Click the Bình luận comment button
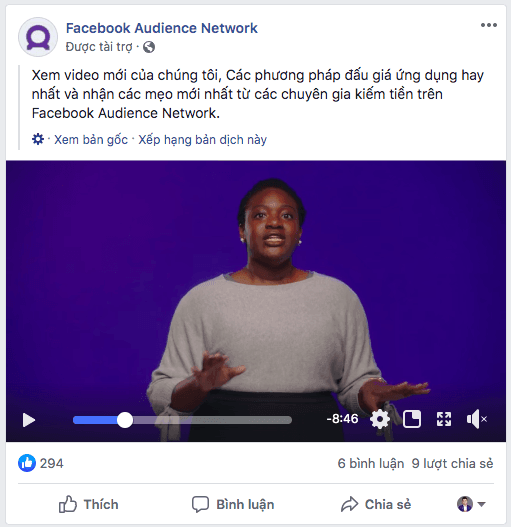Viewport: 511px width, 527px height. [x=233, y=504]
